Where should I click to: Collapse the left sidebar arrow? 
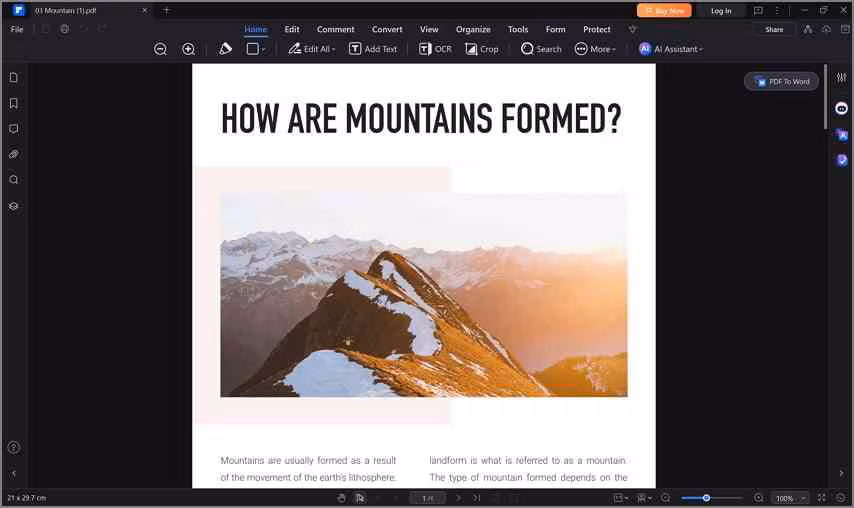14,473
